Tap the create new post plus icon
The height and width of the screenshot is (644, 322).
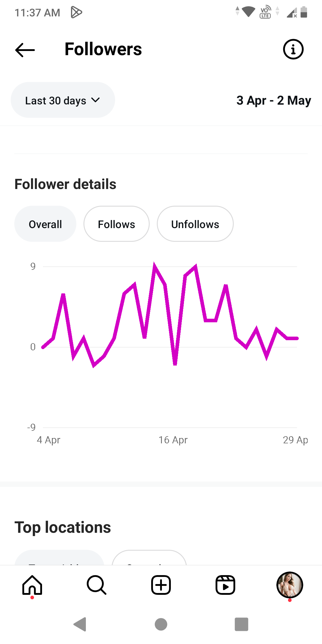[x=161, y=585]
